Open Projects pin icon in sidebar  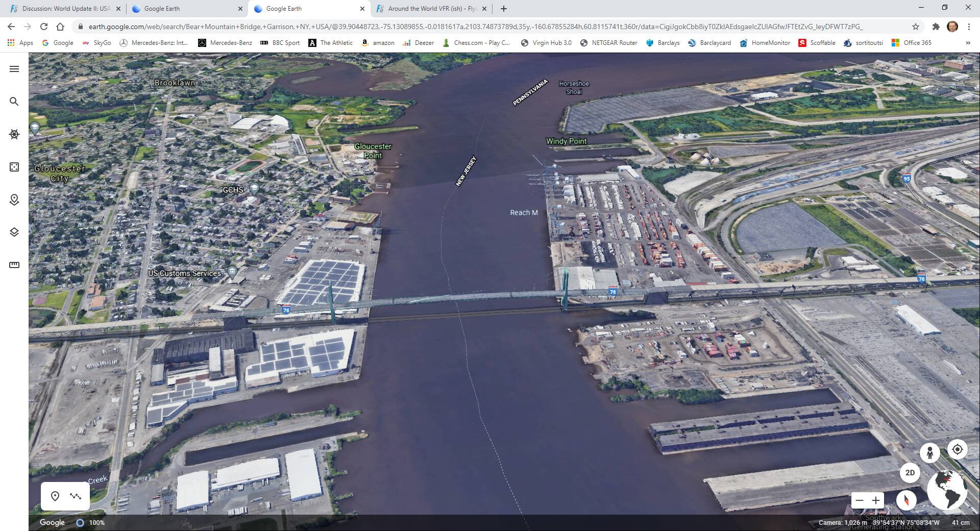[14, 200]
